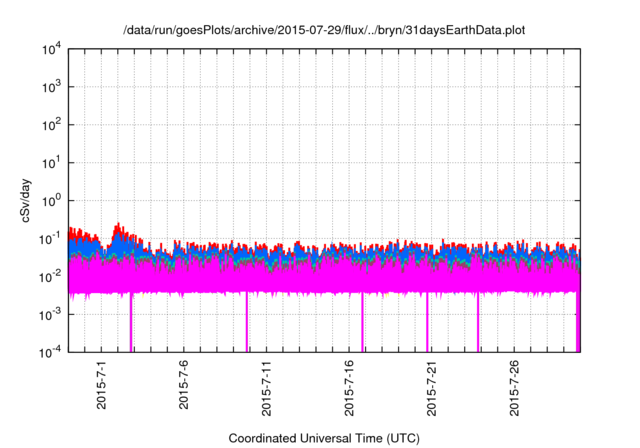Click the 10^0 y-axis tick label
640x448 pixels.
[51, 201]
